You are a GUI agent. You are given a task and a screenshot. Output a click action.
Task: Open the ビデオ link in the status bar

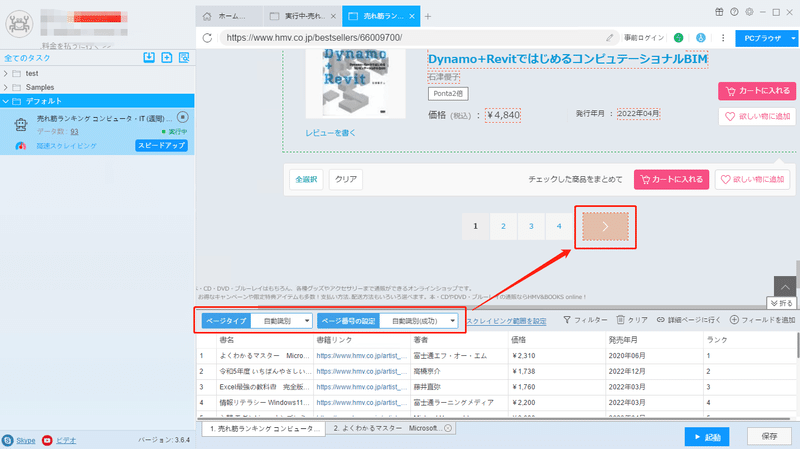tap(66, 440)
